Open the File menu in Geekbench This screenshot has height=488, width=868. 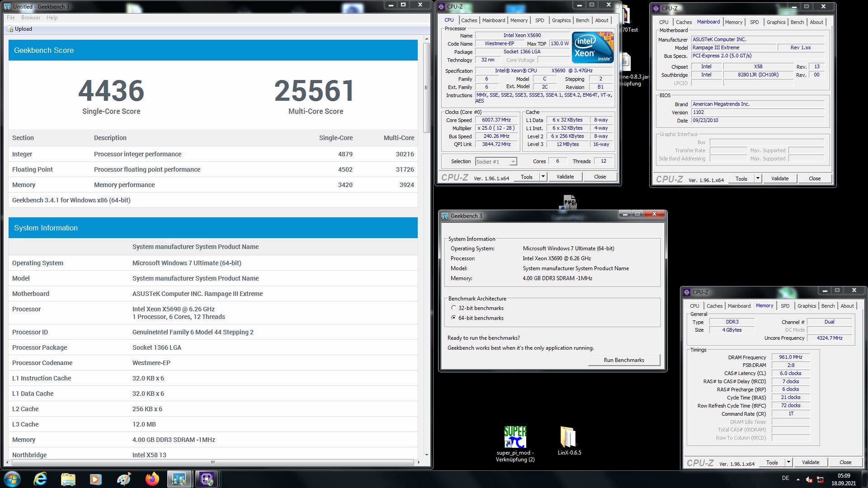point(11,18)
